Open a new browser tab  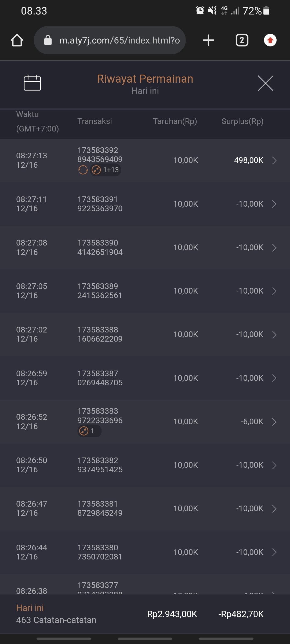tap(208, 40)
